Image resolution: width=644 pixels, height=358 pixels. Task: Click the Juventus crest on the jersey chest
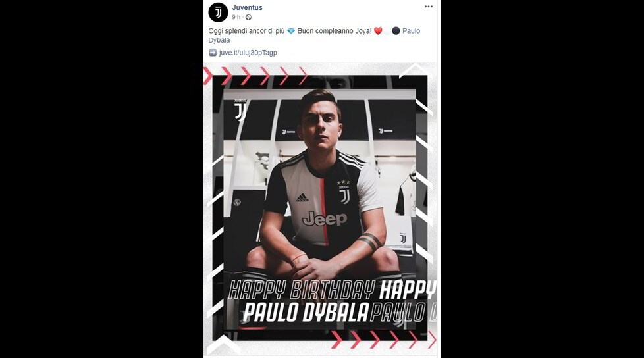(344, 192)
